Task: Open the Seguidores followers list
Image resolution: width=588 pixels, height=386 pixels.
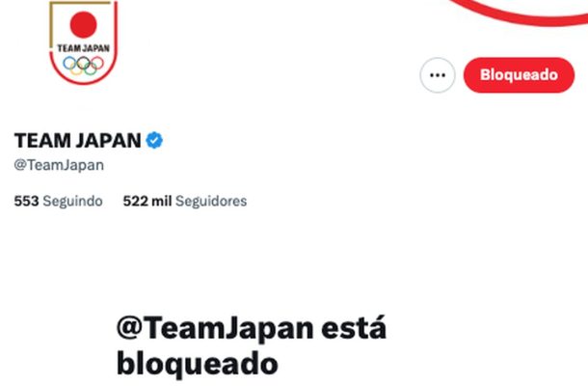Action: coord(185,202)
